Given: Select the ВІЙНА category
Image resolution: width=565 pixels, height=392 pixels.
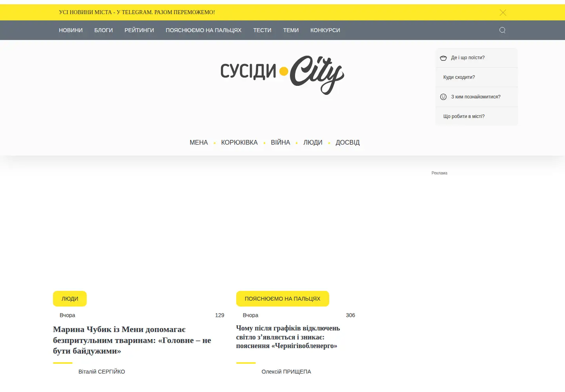Looking at the screenshot, I should coord(281,143).
